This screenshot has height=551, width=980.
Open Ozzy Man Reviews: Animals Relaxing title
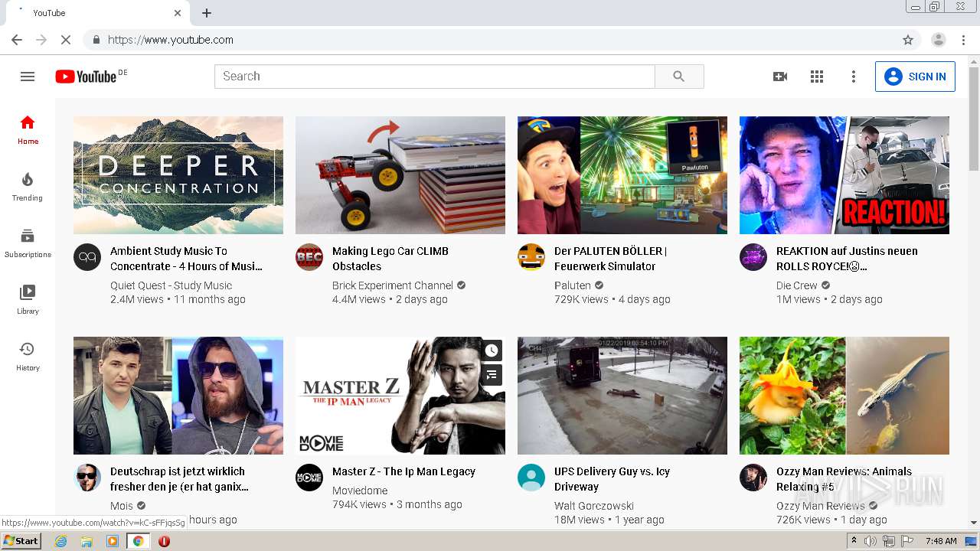(844, 479)
